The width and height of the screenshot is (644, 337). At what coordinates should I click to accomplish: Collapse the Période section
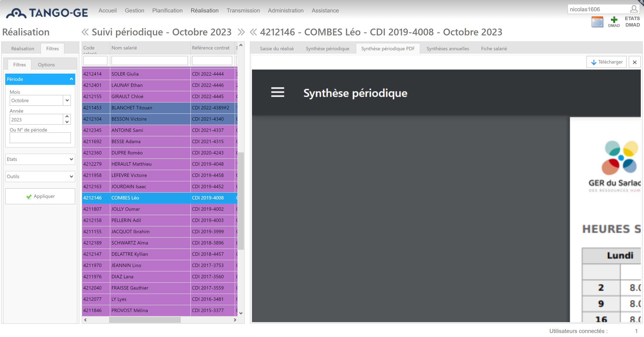[40, 79]
